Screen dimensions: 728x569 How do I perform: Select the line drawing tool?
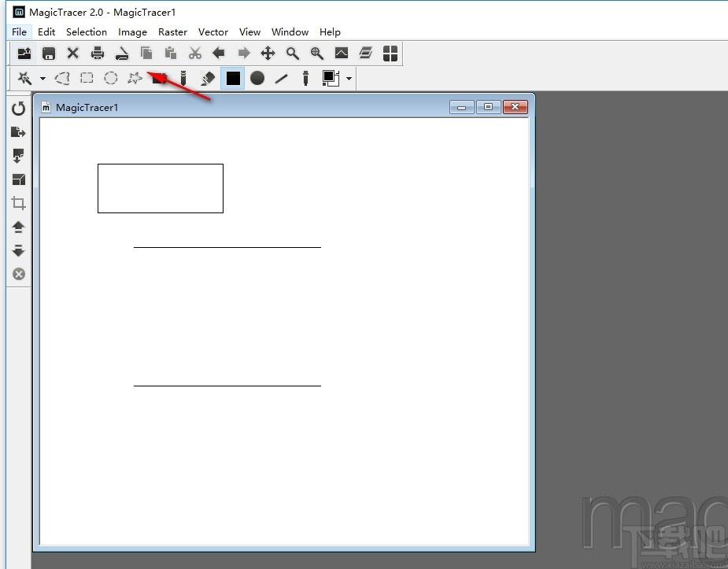tap(281, 78)
